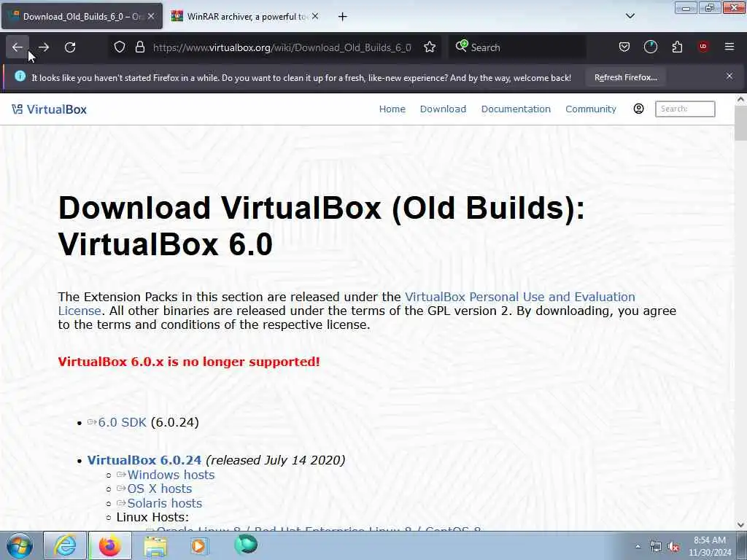
Task: Bookmark this page with the star icon
Action: [x=430, y=47]
